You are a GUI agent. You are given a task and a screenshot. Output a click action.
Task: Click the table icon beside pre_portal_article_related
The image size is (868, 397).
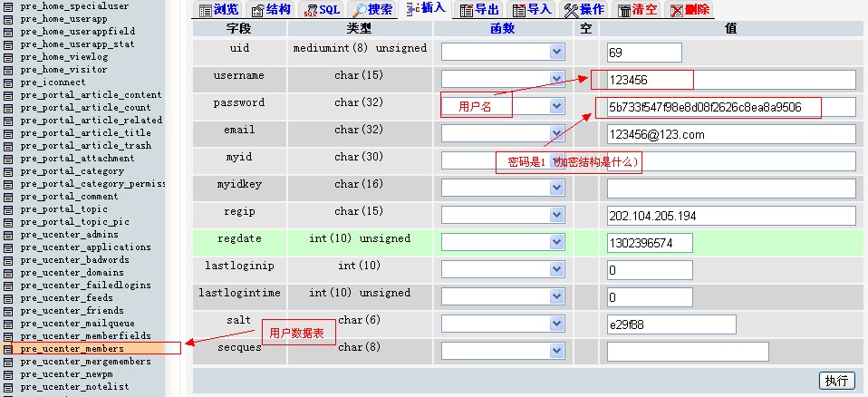[8, 121]
